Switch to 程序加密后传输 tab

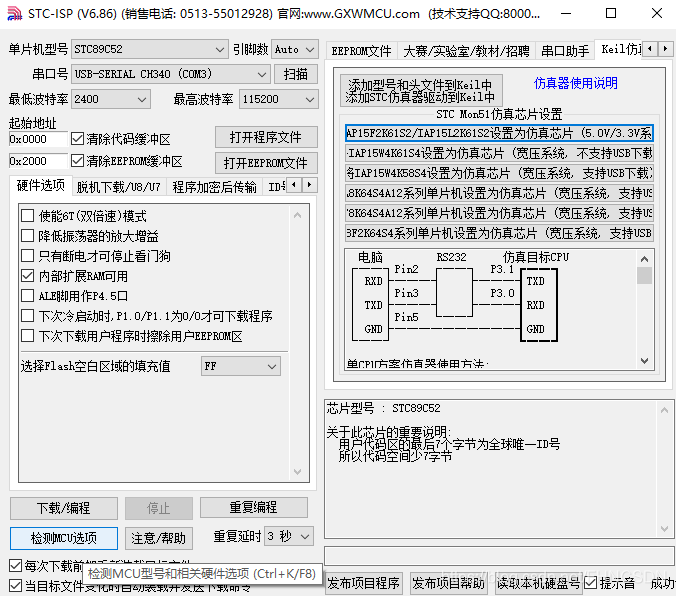[x=214, y=187]
